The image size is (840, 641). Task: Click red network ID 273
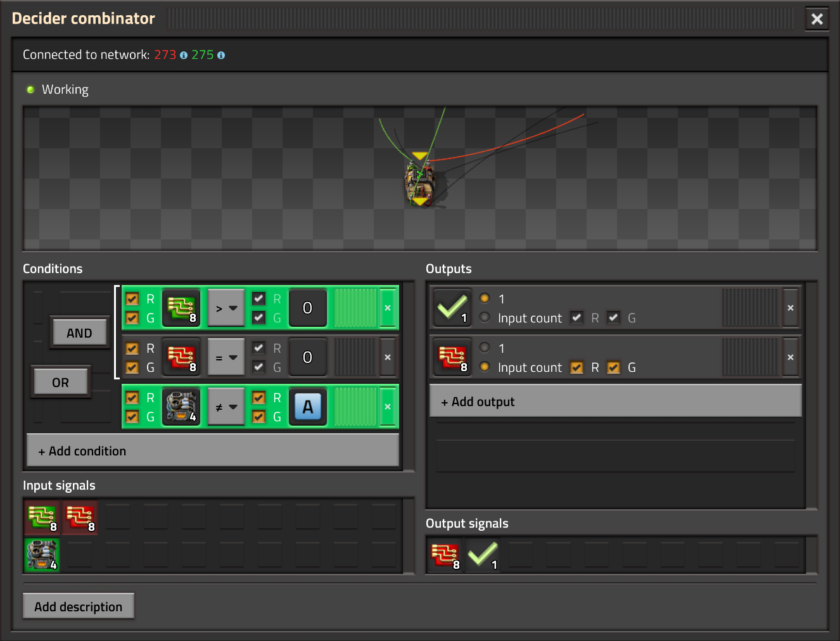pyautogui.click(x=165, y=55)
